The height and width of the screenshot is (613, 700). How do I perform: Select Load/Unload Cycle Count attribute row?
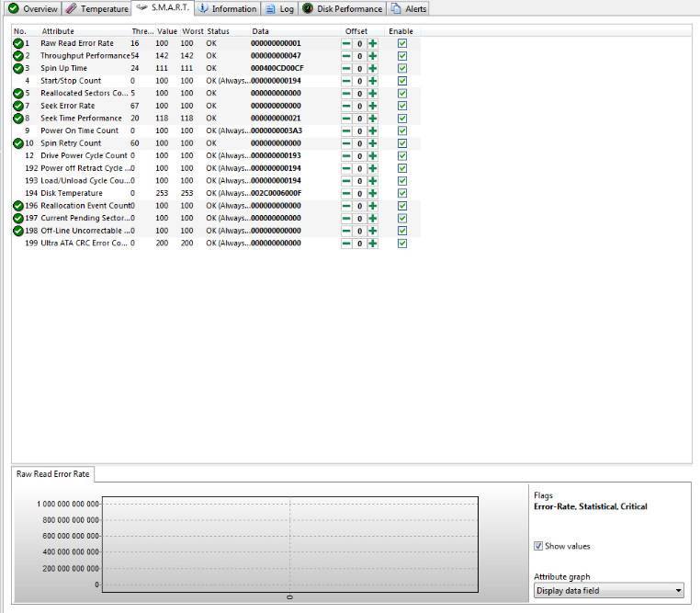click(x=85, y=181)
